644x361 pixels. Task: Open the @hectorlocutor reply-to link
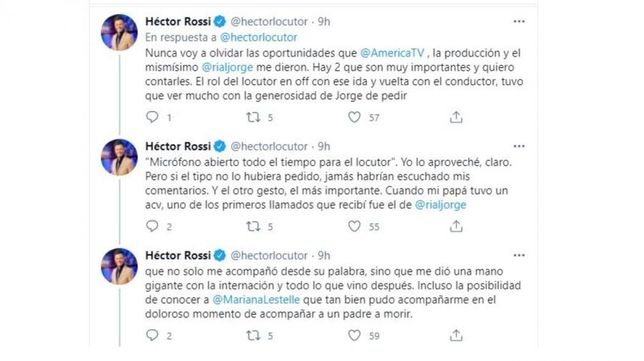(258, 37)
